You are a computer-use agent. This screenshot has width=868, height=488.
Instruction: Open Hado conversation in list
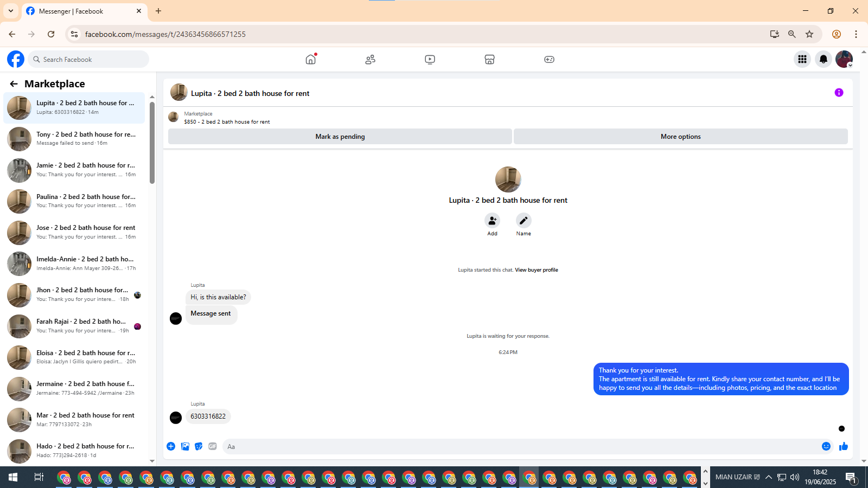coord(74,451)
